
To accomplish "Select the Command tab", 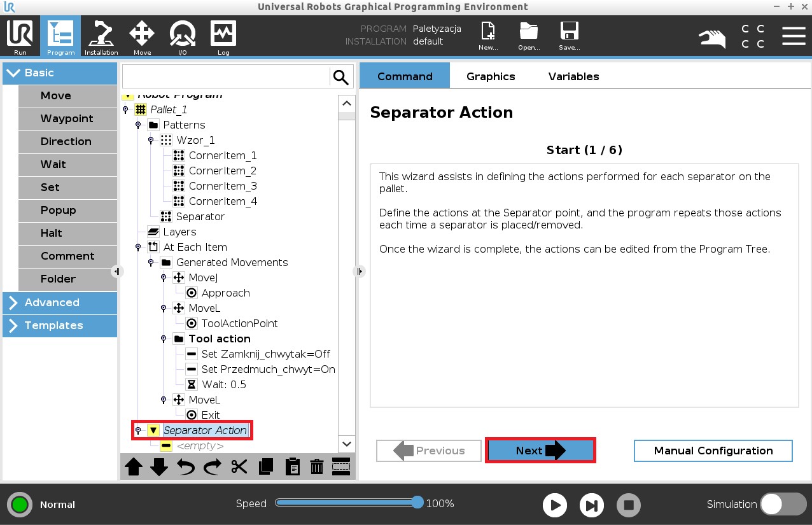I will point(405,76).
